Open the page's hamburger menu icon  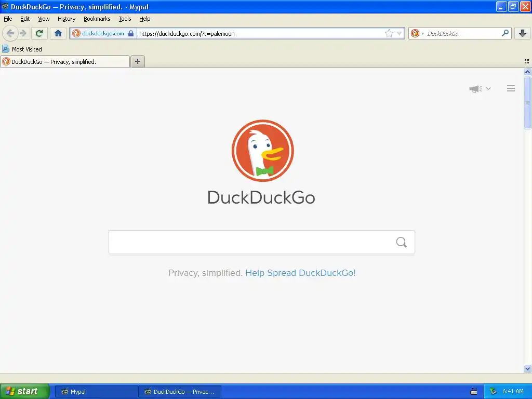pos(511,88)
